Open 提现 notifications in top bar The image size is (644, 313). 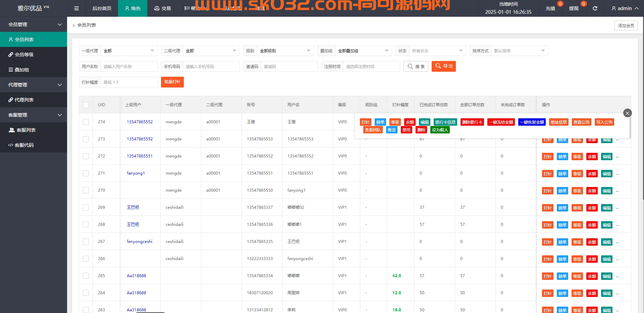tap(574, 8)
